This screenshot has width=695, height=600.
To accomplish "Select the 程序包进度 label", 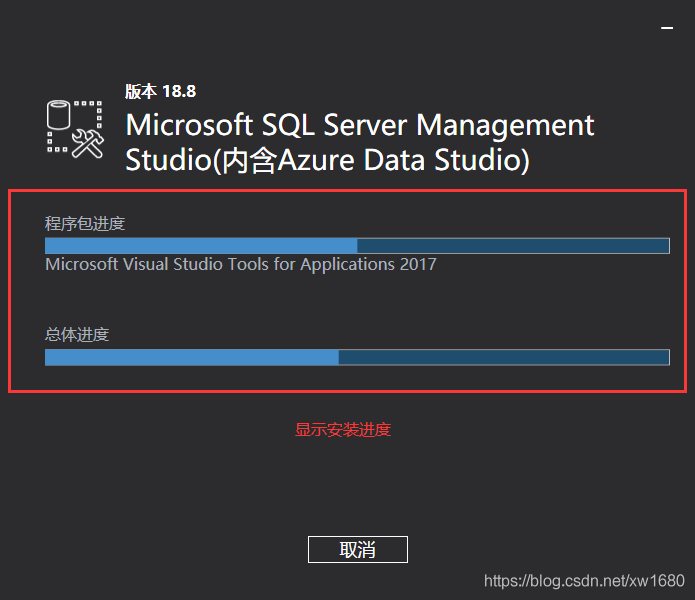I will [x=85, y=223].
